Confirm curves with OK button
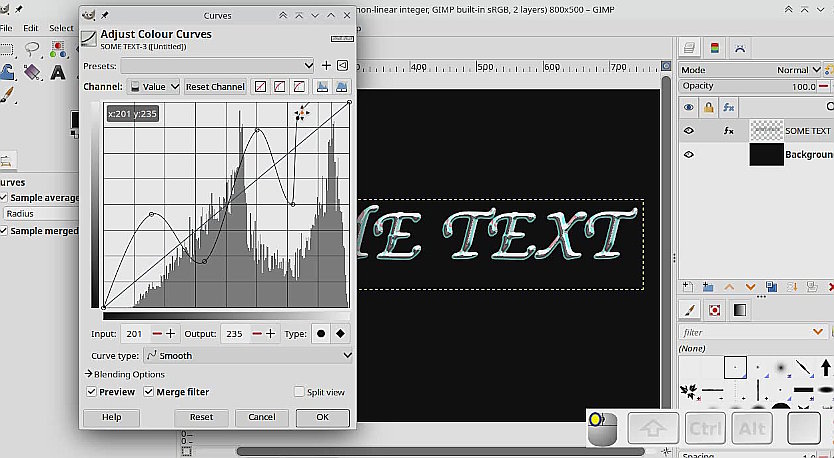The image size is (834, 458). pyautogui.click(x=322, y=417)
